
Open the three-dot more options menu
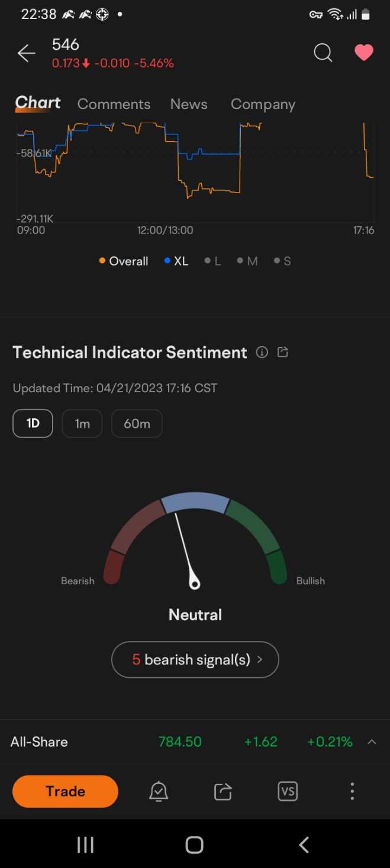[x=352, y=792]
